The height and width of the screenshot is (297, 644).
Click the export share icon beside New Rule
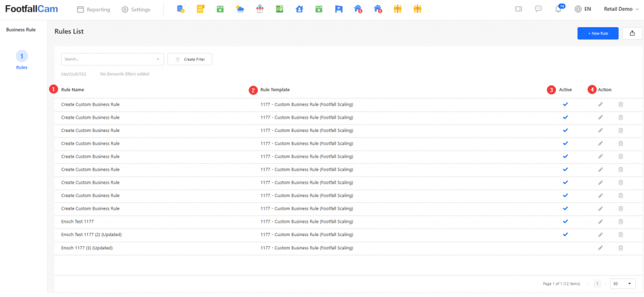(x=631, y=34)
